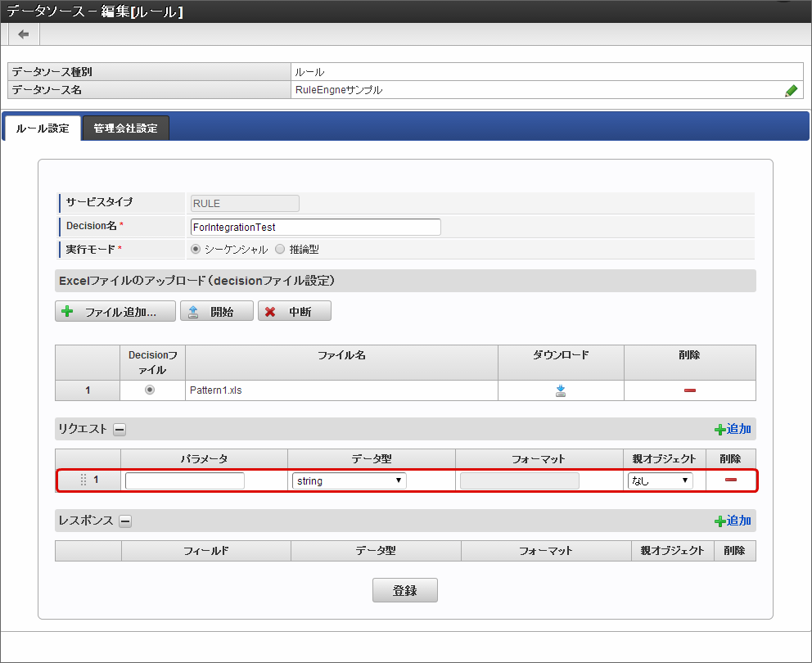Click 登録 register button
812x663 pixels.
(405, 590)
